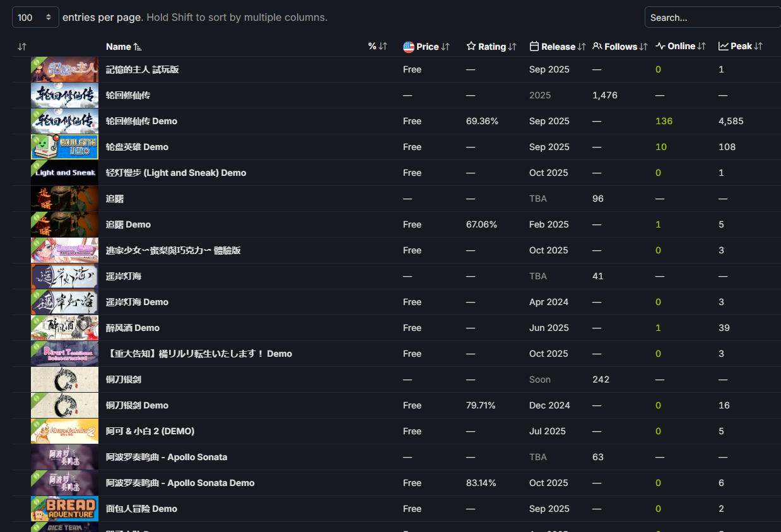Viewport: 781px width, 532px height.
Task: Click the Roulette Hero game thumbnail
Action: (x=64, y=147)
